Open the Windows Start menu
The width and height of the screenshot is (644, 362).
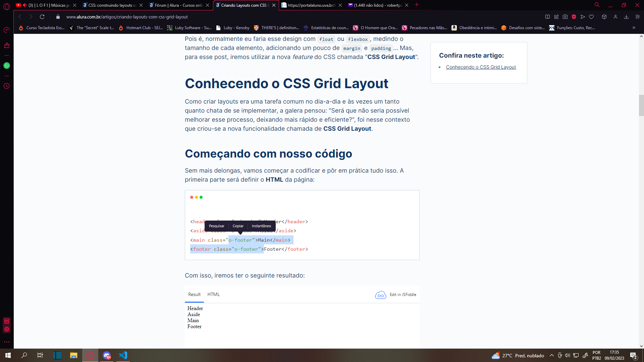8,355
